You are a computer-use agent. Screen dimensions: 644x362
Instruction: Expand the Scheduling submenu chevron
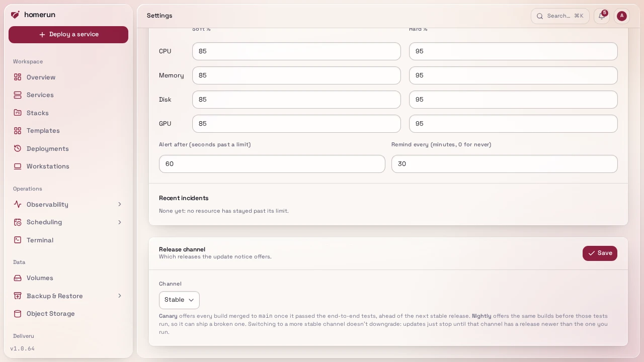click(x=120, y=222)
